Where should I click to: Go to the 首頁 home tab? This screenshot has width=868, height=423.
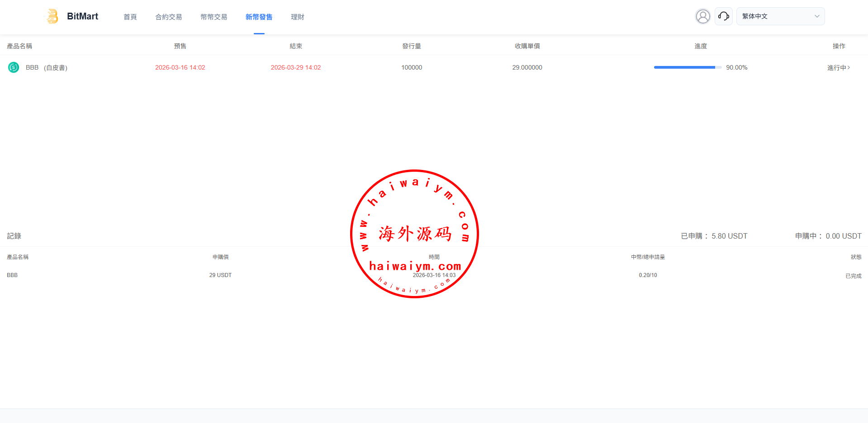(130, 17)
